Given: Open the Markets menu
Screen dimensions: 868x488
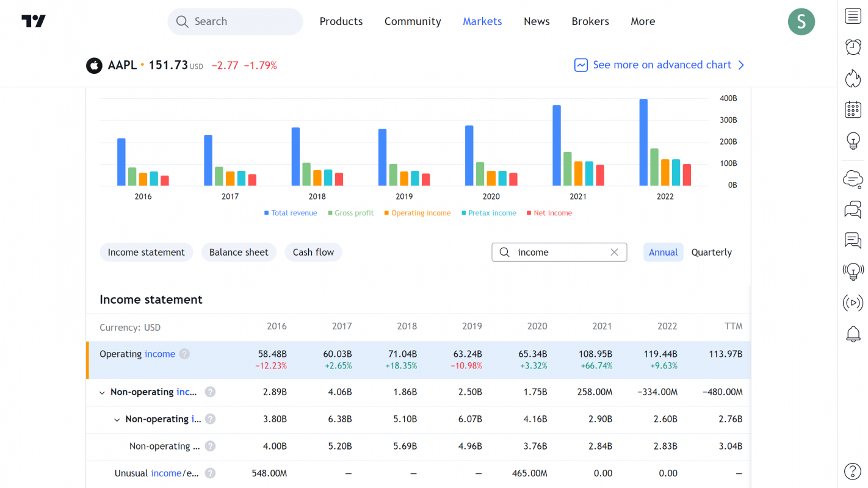Looking at the screenshot, I should pyautogui.click(x=482, y=21).
